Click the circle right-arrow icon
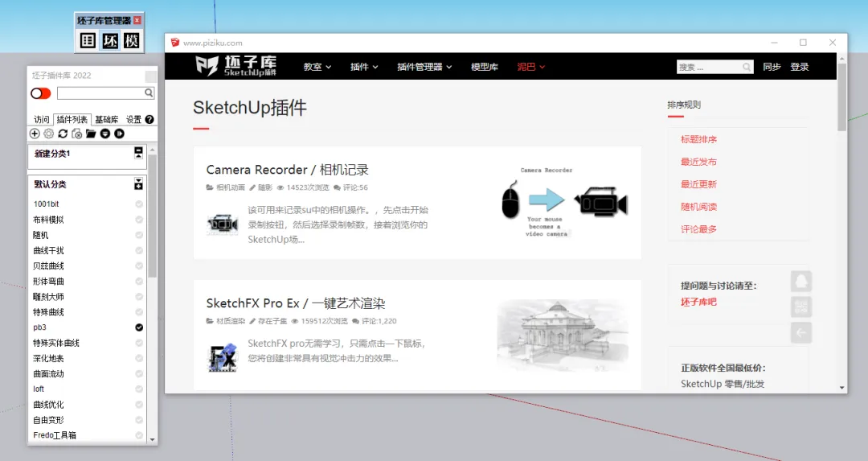This screenshot has width=868, height=461. pyautogui.click(x=119, y=134)
